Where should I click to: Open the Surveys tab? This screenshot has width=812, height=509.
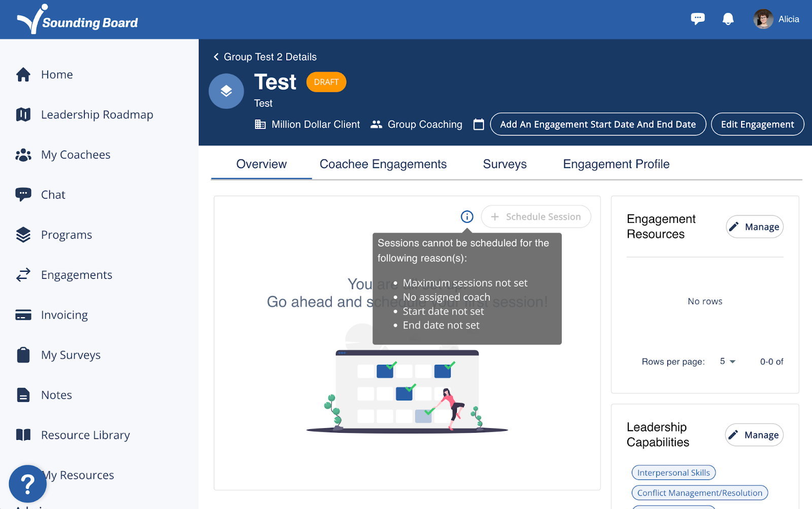504,164
